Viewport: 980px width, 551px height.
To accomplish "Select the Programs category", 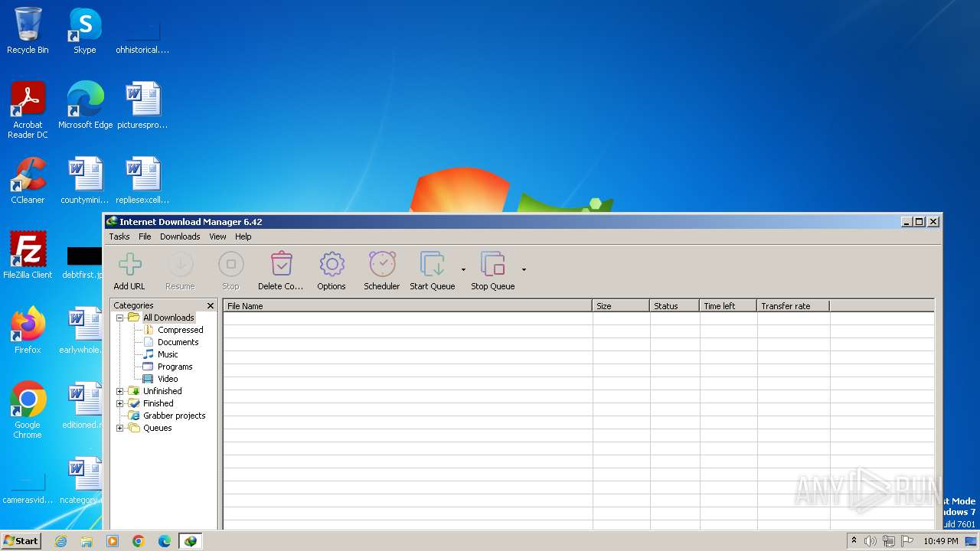I will (175, 367).
